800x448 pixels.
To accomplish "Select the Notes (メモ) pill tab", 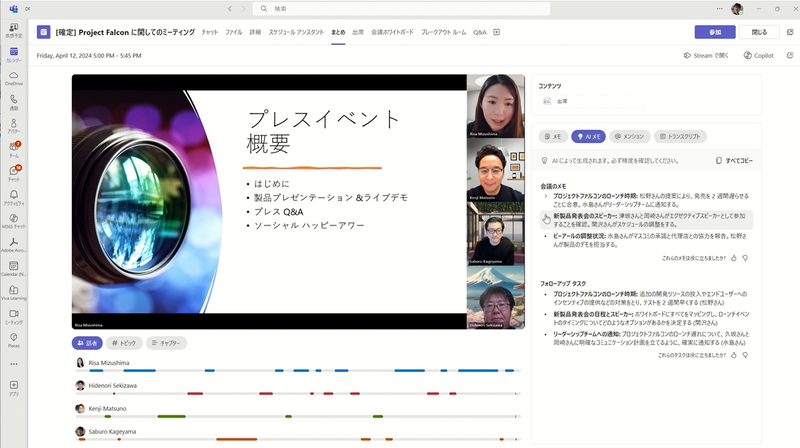I will 553,136.
